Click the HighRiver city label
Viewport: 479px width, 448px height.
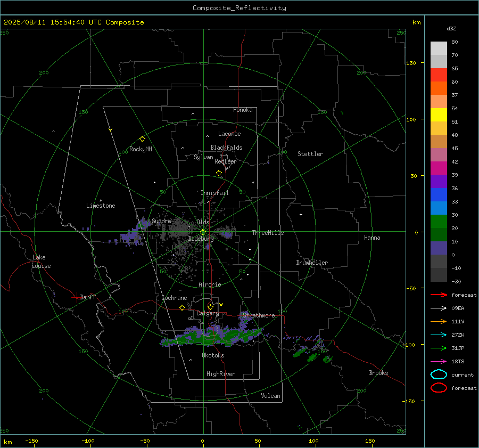click(x=221, y=374)
